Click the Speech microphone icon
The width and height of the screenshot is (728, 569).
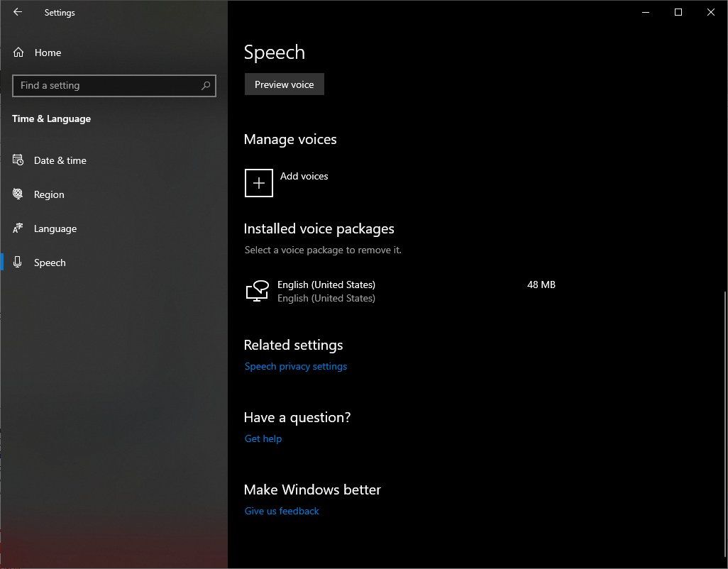pyautogui.click(x=18, y=263)
